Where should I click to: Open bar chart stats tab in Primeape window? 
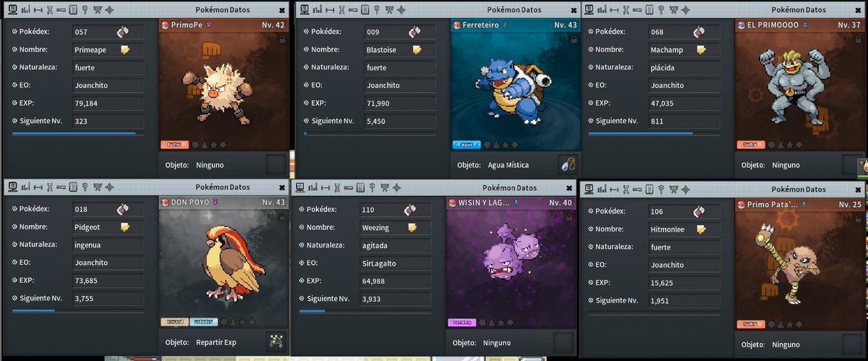pyautogui.click(x=25, y=9)
